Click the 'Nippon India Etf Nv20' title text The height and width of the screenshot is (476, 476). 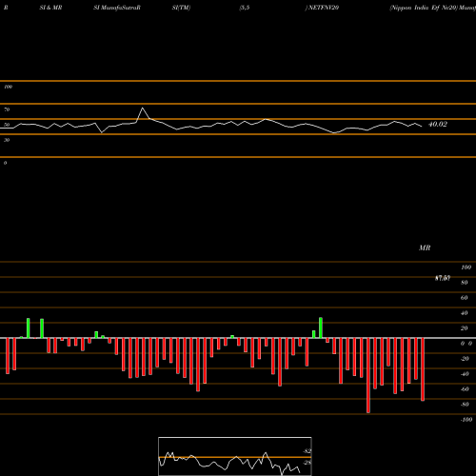tap(425, 8)
